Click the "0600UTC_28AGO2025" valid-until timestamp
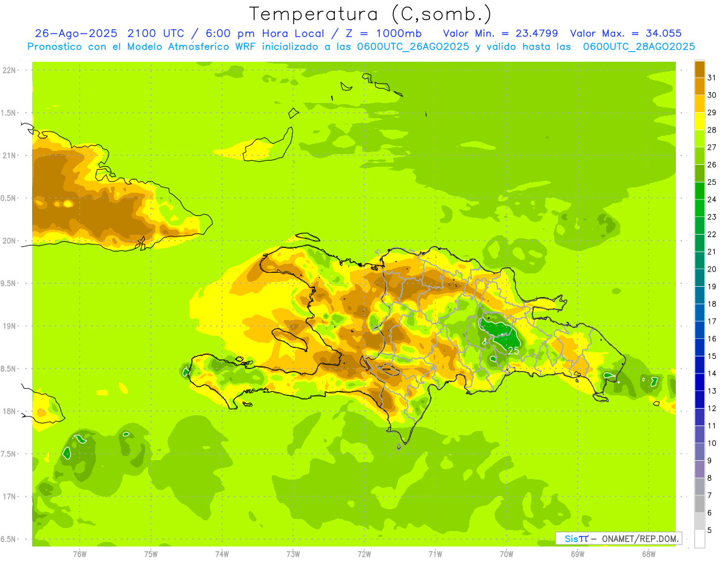 tap(638, 47)
